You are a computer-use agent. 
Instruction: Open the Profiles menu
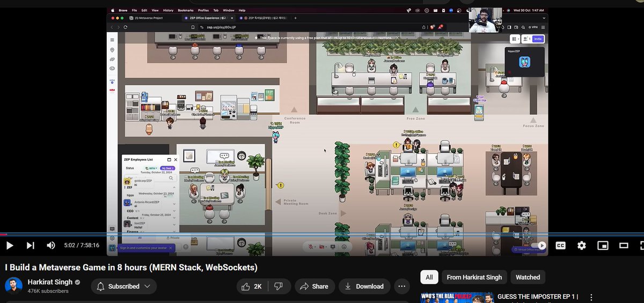[x=203, y=10]
